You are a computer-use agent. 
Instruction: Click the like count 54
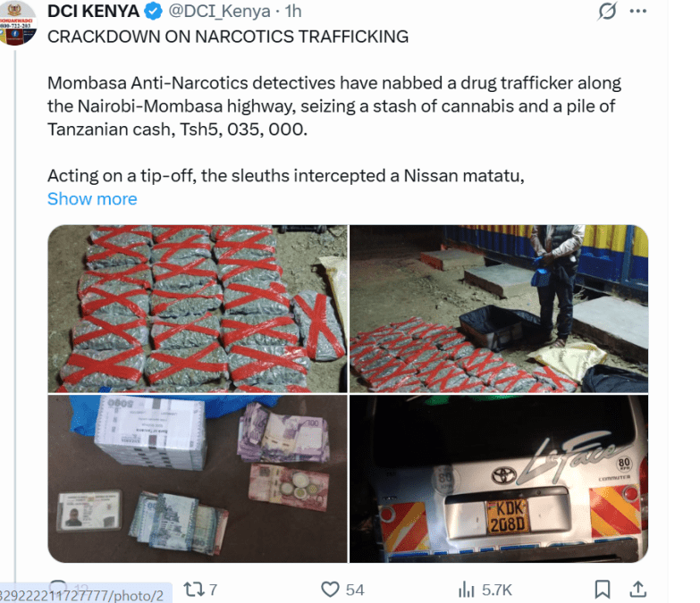(355, 590)
